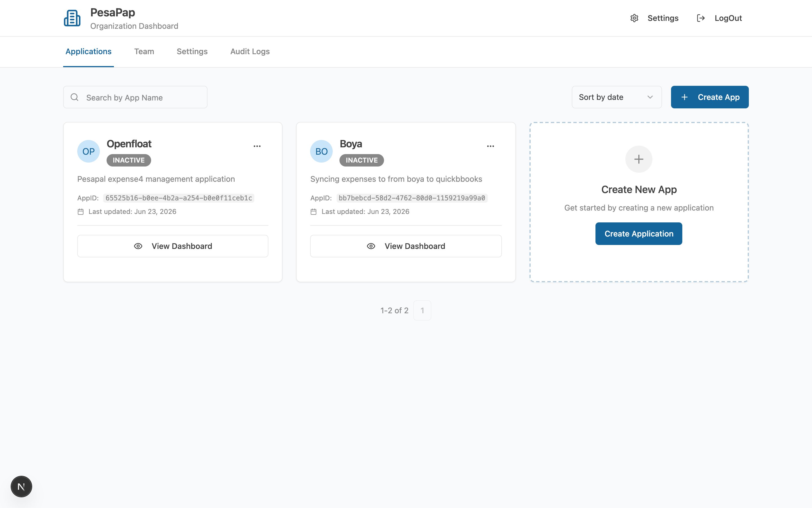Click the '1-2 of 2' pagination text
Viewport: 812px width, 508px height.
click(394, 310)
